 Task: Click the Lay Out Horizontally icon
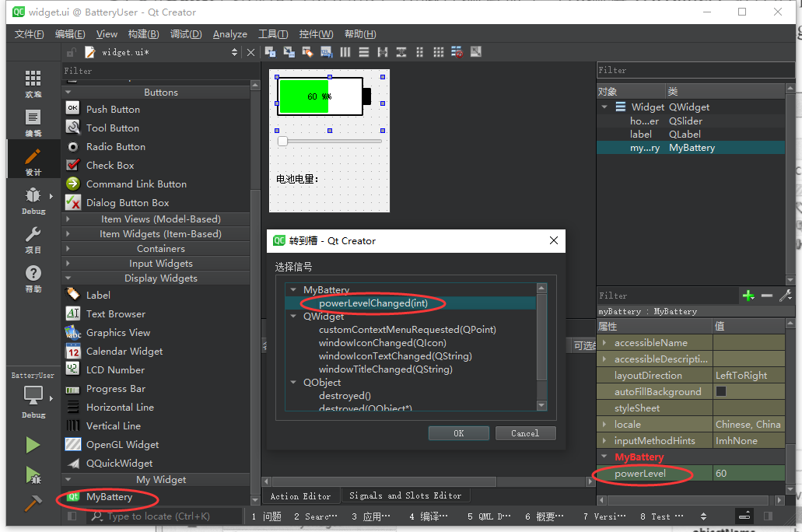point(345,51)
